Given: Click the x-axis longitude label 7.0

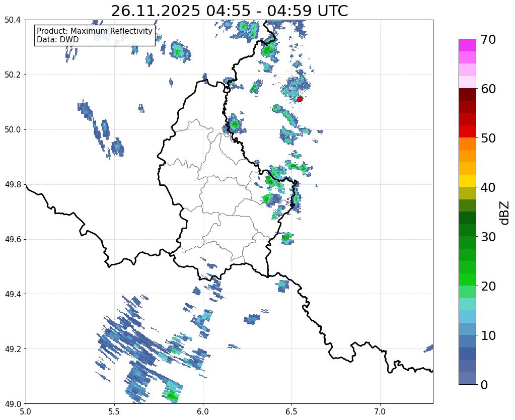Looking at the screenshot, I should tap(381, 411).
